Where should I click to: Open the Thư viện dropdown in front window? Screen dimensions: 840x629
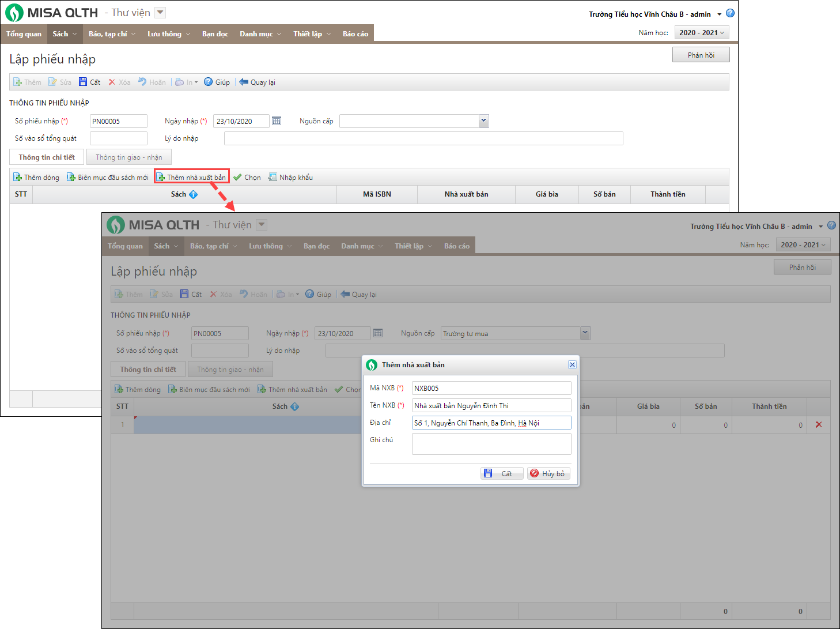262,225
